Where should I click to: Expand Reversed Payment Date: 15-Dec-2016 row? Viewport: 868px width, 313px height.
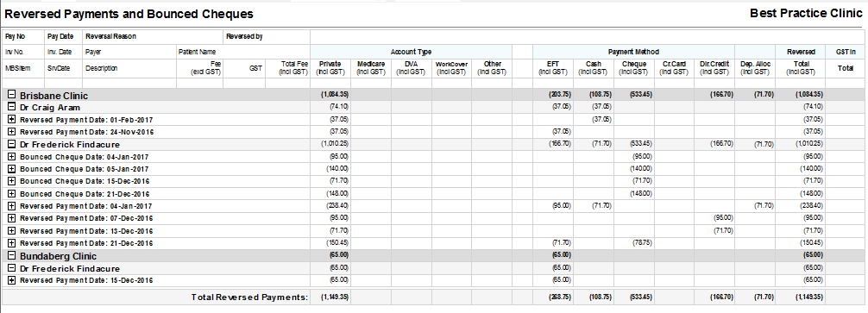[11, 280]
